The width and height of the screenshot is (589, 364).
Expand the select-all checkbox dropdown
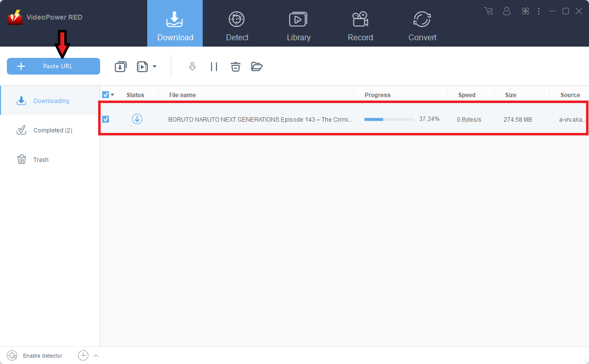[112, 94]
